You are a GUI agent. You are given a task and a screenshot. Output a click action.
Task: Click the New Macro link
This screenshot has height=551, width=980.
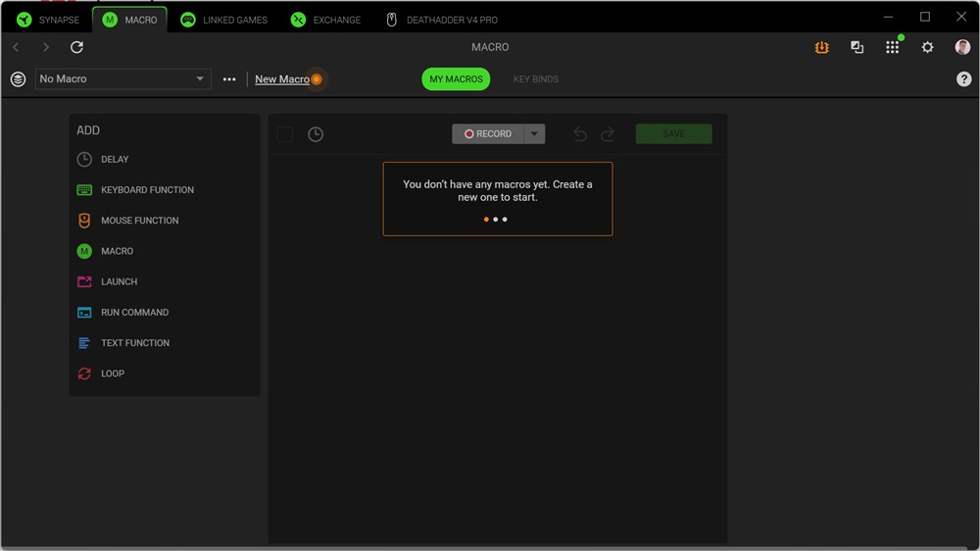coord(281,79)
